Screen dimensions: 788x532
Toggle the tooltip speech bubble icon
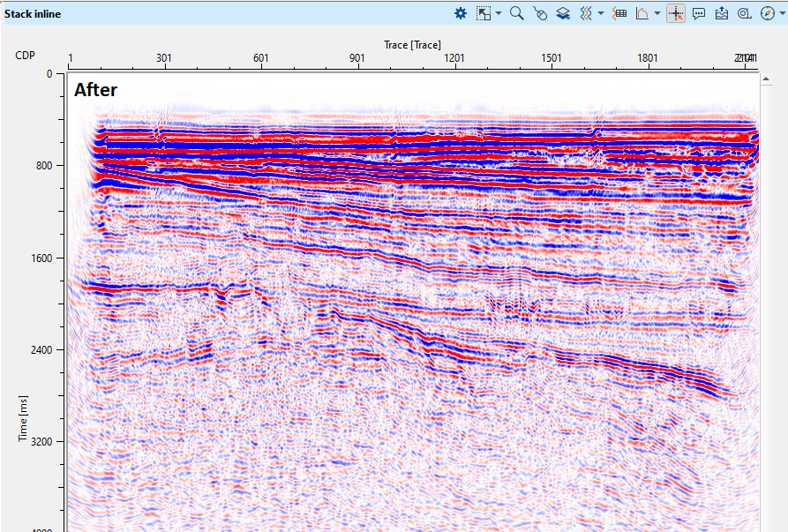(x=699, y=13)
